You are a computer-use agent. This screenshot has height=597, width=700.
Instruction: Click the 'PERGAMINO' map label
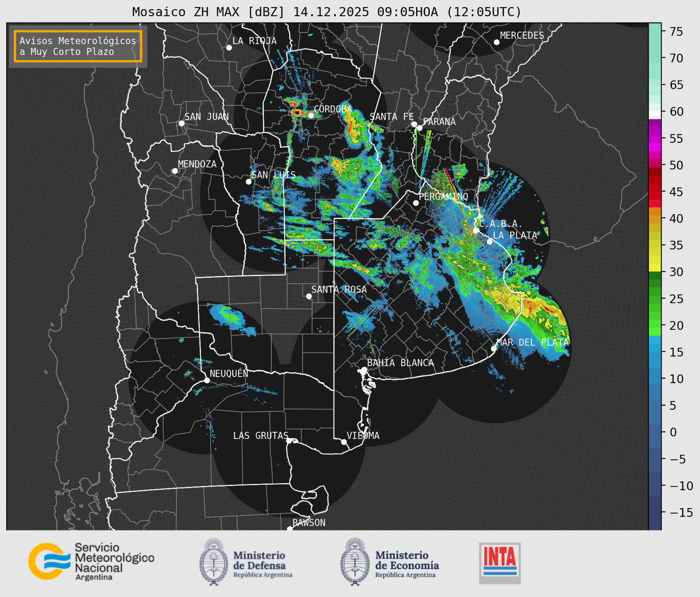point(444,196)
